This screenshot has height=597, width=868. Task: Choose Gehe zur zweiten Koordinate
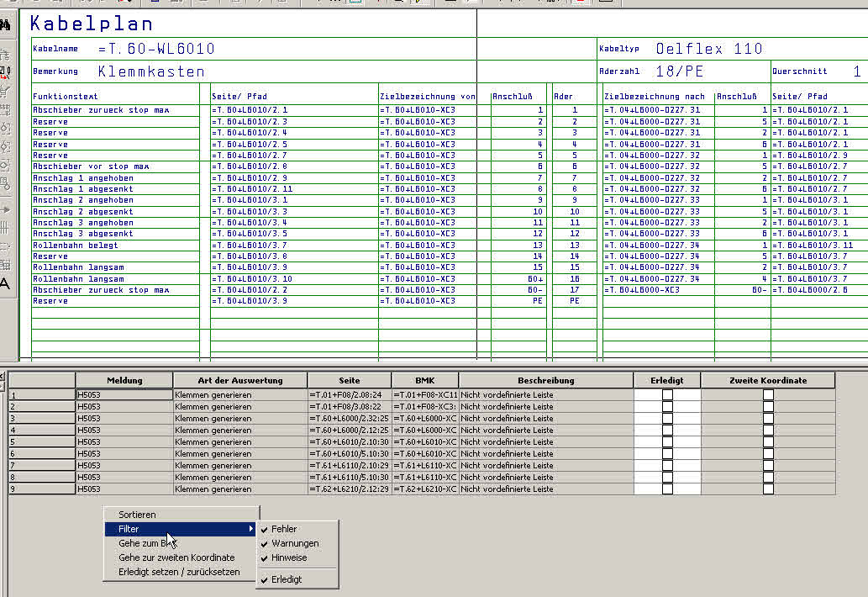(x=181, y=557)
